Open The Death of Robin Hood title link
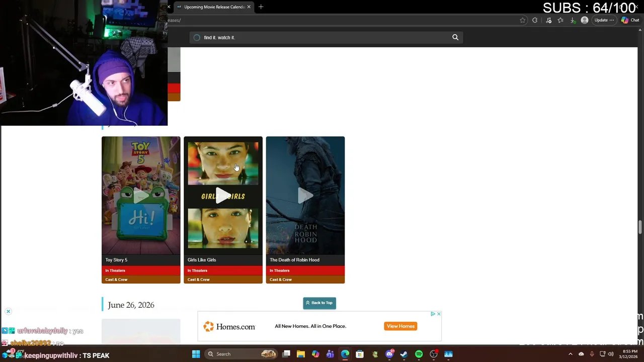Viewport: 644px width, 362px height. (x=294, y=260)
